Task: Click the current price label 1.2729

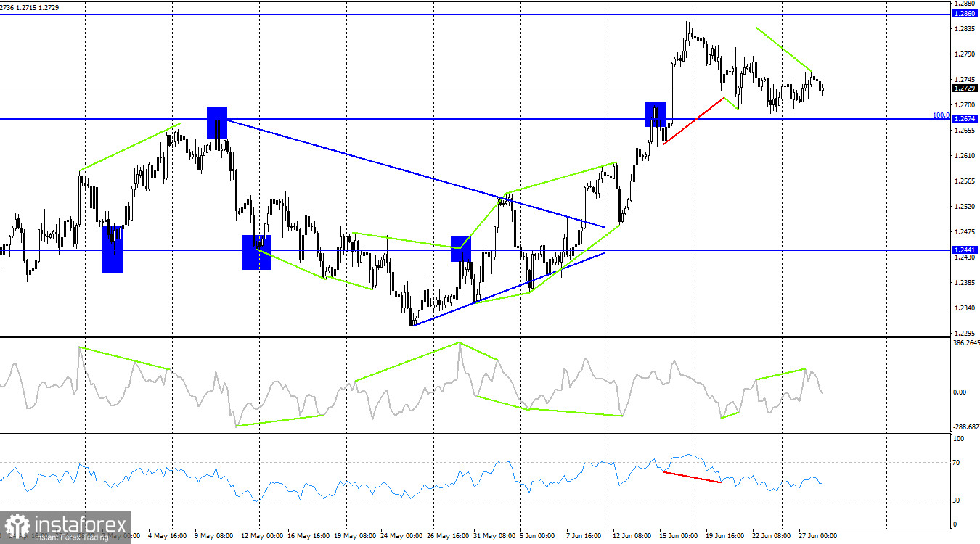Action: click(x=964, y=88)
